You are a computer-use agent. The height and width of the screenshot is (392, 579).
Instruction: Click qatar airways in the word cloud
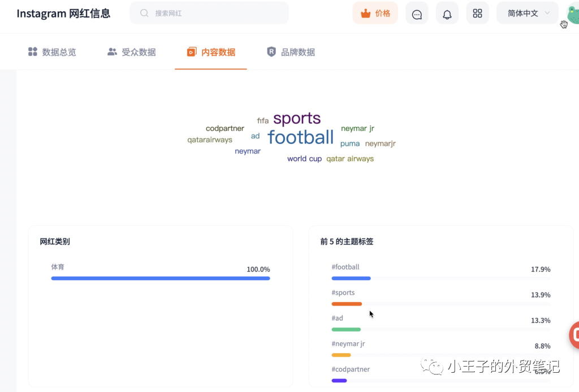350,159
